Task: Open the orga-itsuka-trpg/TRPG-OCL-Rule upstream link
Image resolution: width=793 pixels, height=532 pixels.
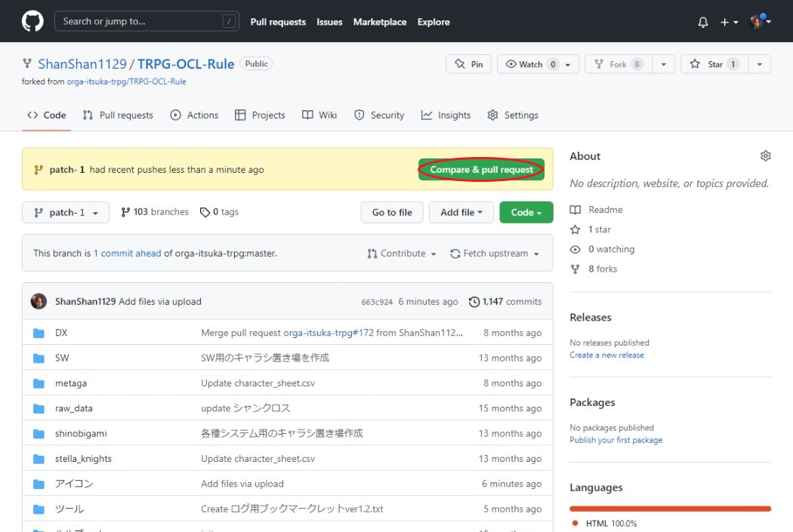Action: tap(126, 81)
